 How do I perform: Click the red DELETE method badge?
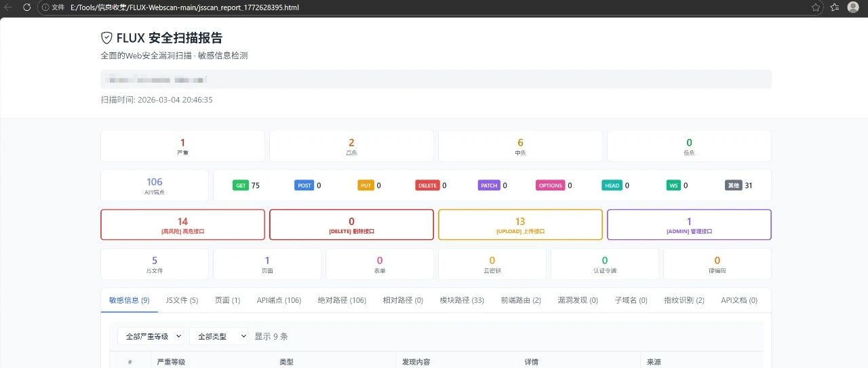427,185
